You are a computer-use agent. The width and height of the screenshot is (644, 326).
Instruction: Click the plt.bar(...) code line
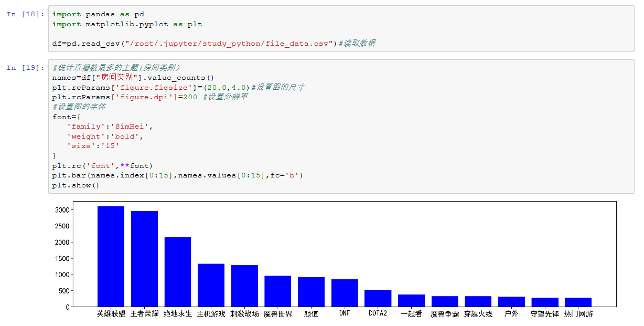pyautogui.click(x=177, y=175)
